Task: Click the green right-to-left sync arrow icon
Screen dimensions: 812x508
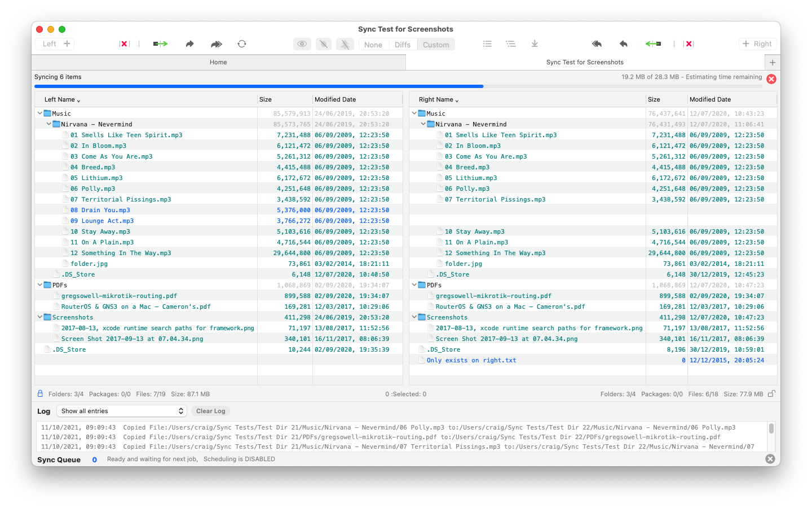Action: [653, 44]
